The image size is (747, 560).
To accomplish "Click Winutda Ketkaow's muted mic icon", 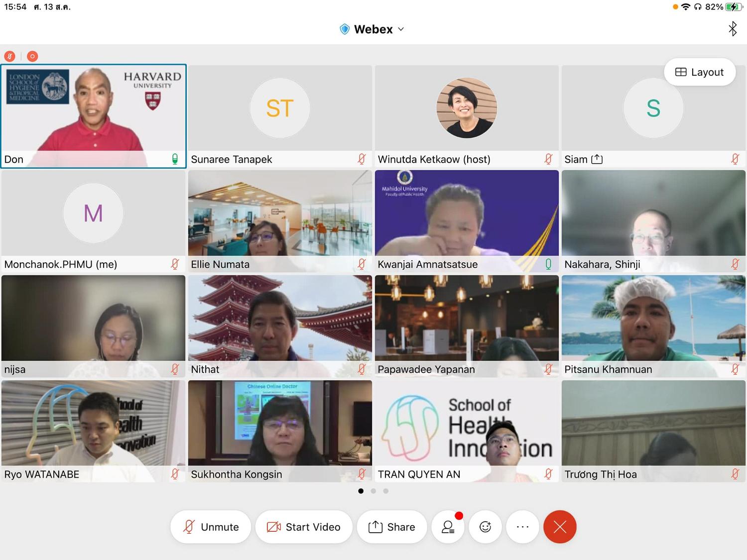I will [x=548, y=159].
